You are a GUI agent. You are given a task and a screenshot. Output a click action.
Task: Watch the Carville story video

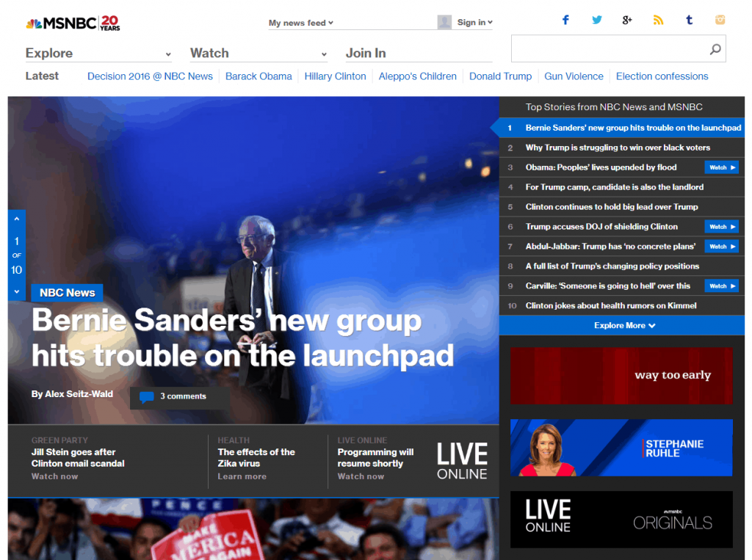721,286
